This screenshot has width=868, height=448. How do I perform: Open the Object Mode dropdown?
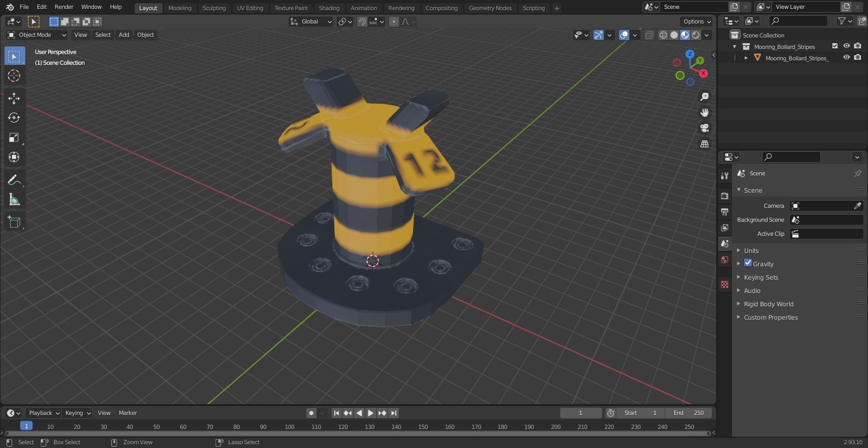pyautogui.click(x=37, y=35)
